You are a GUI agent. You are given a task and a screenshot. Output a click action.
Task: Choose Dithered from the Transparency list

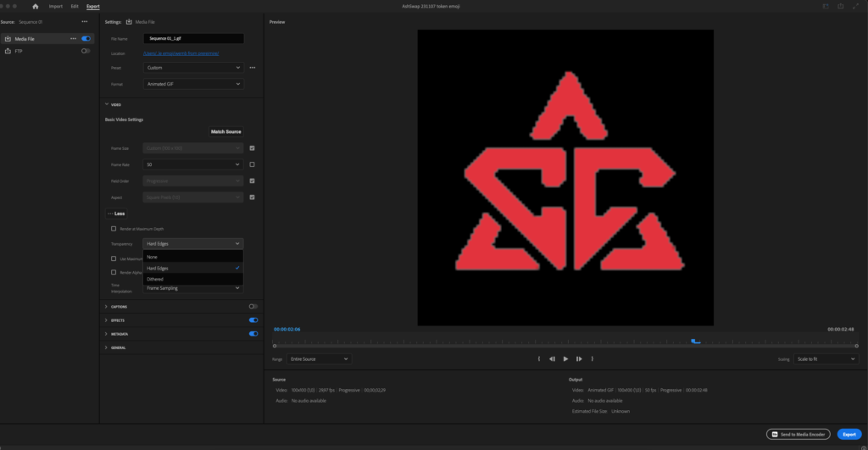(155, 279)
